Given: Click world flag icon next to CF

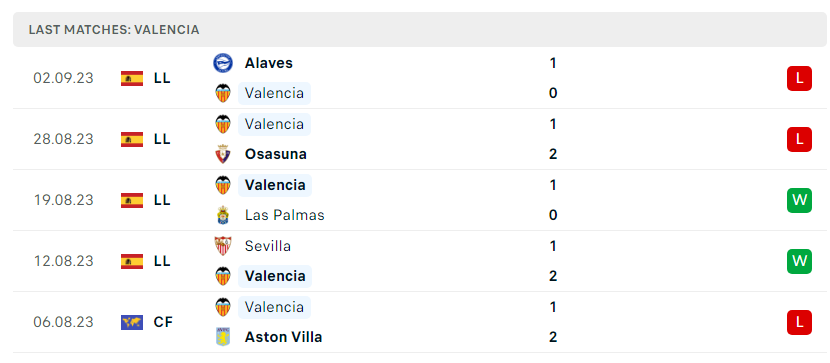Looking at the screenshot, I should coord(132,322).
